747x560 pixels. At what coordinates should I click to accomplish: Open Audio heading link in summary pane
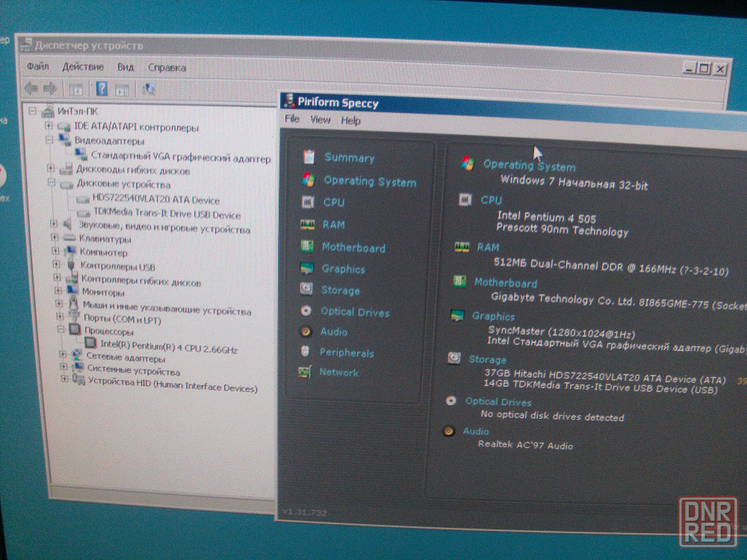475,431
